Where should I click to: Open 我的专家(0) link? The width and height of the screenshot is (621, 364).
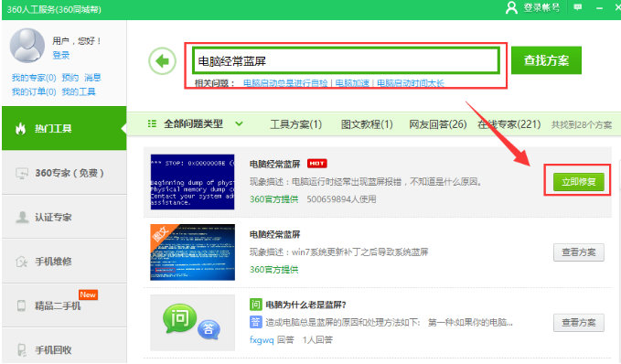tap(34, 77)
